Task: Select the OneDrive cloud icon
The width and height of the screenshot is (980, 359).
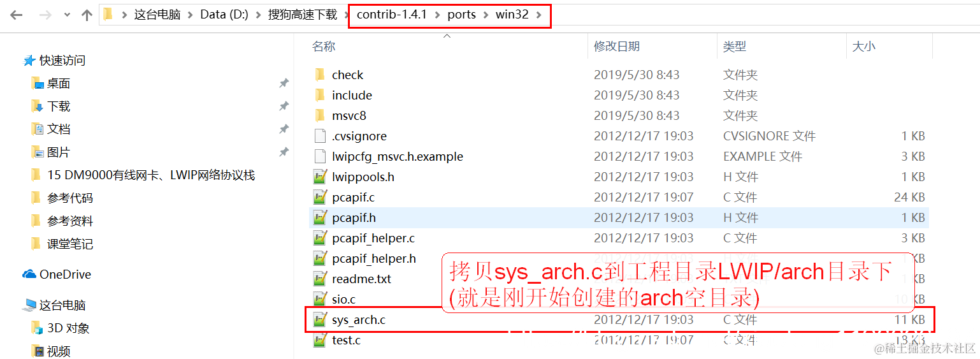Action: pyautogui.click(x=29, y=274)
